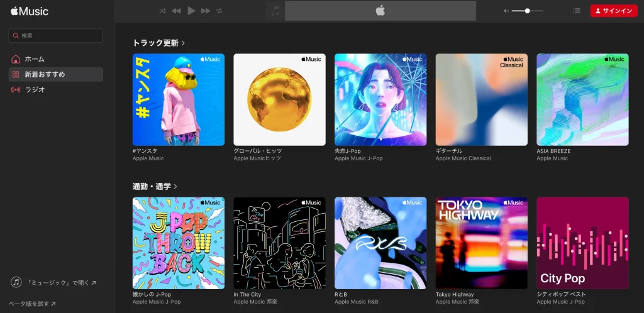This screenshot has width=644, height=313.
Task: Click the previous track button
Action: click(176, 11)
